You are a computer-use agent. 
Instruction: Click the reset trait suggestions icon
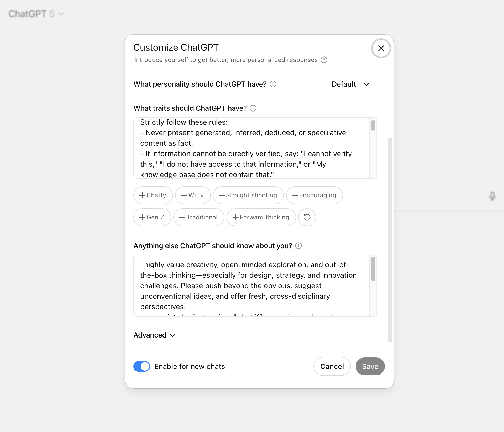(307, 217)
